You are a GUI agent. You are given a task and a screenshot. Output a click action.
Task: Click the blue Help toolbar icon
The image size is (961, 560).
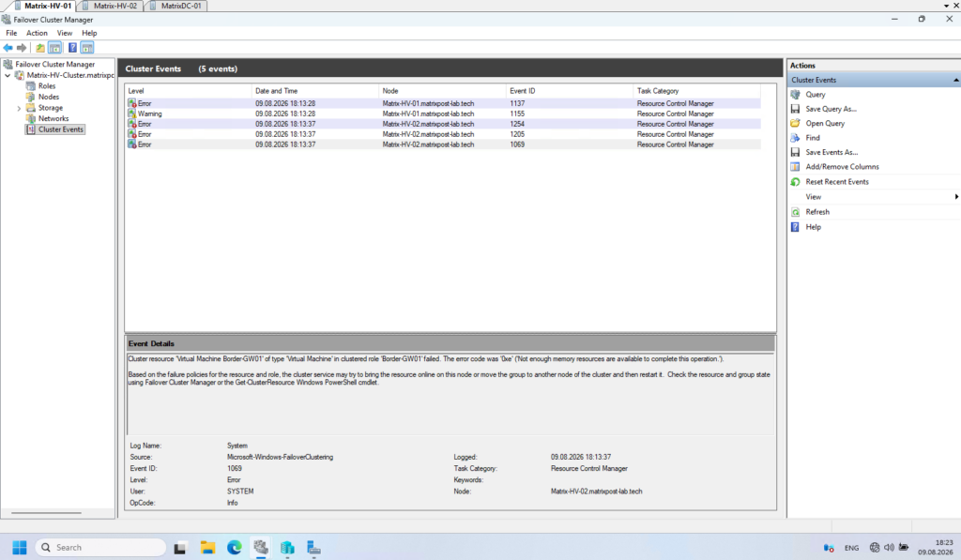click(x=72, y=48)
